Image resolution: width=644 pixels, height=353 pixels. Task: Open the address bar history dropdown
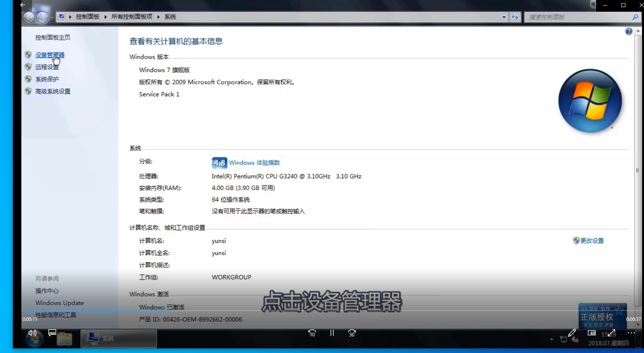point(503,17)
